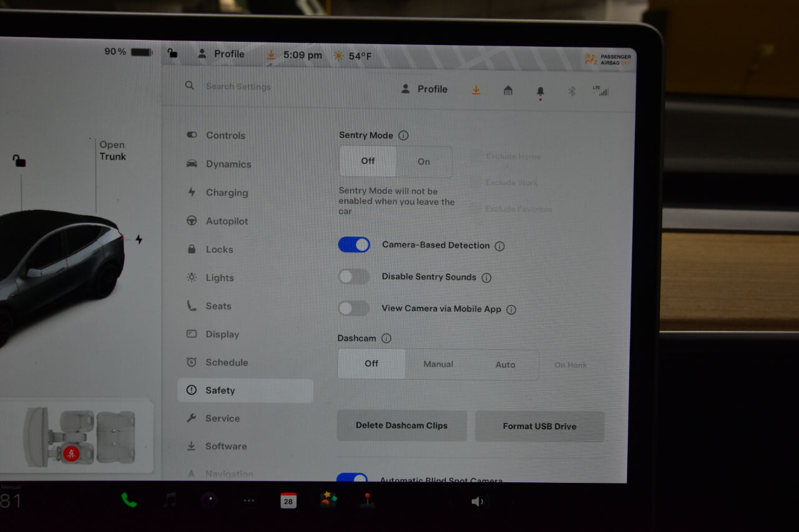Show Disable Sentry Sounds info icon
799x532 pixels.
click(x=486, y=278)
